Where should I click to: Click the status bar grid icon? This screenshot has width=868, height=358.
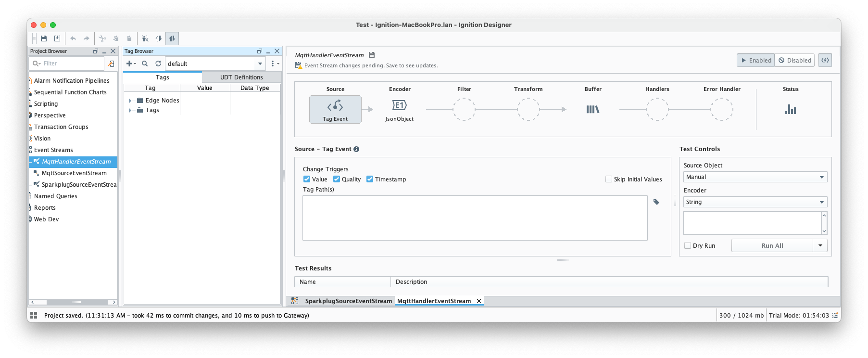[x=34, y=315]
